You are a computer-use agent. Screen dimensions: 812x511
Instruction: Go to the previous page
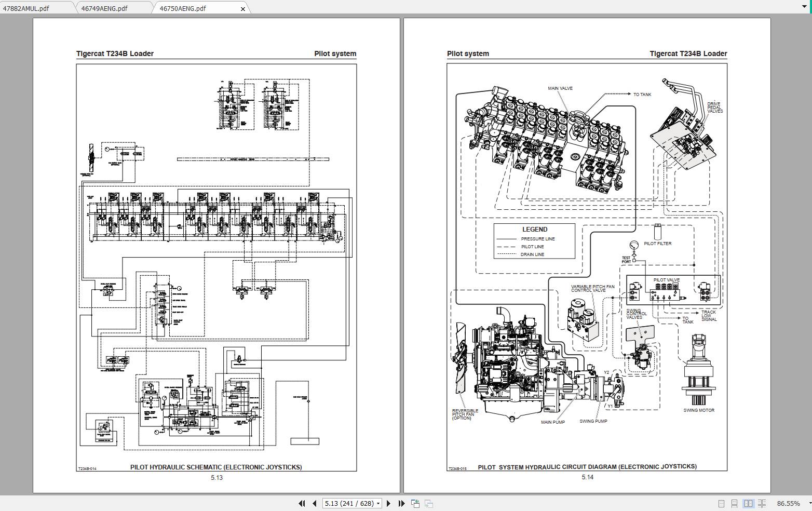(x=314, y=503)
